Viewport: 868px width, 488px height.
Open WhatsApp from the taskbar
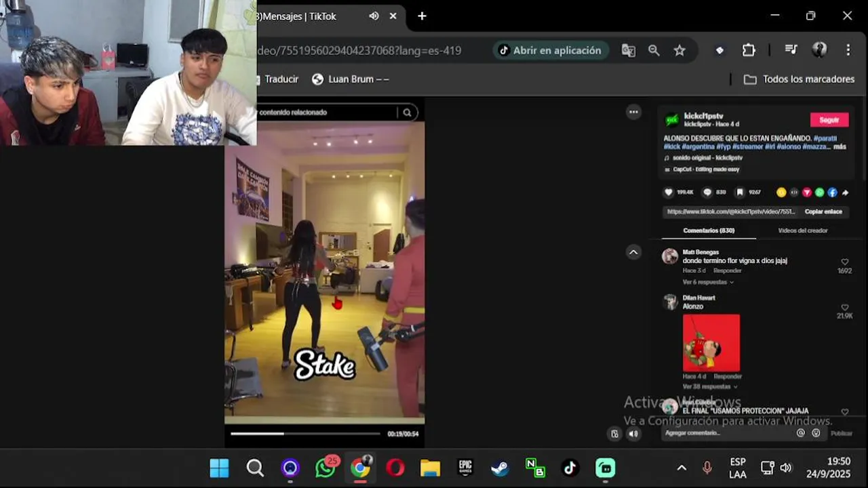325,468
